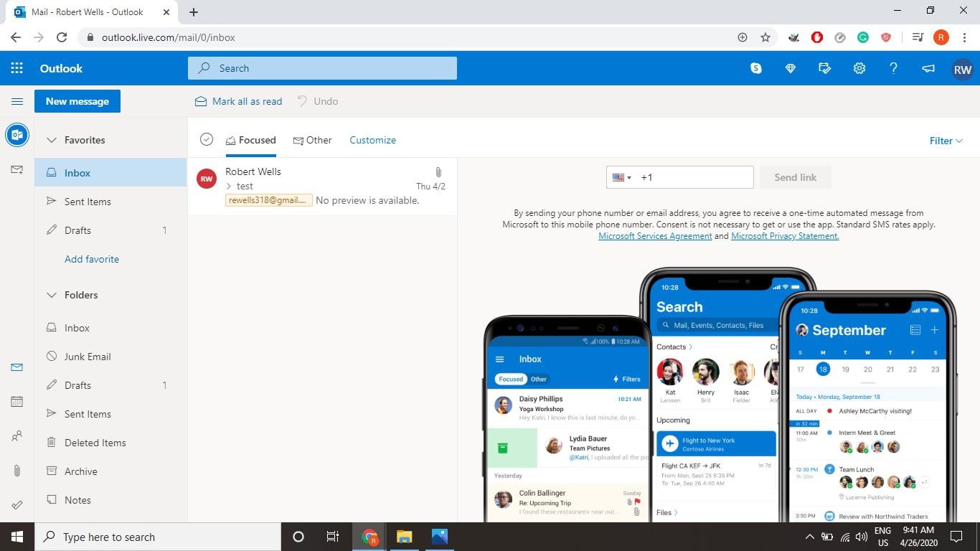Open Microsoft Services Agreement link

point(655,236)
